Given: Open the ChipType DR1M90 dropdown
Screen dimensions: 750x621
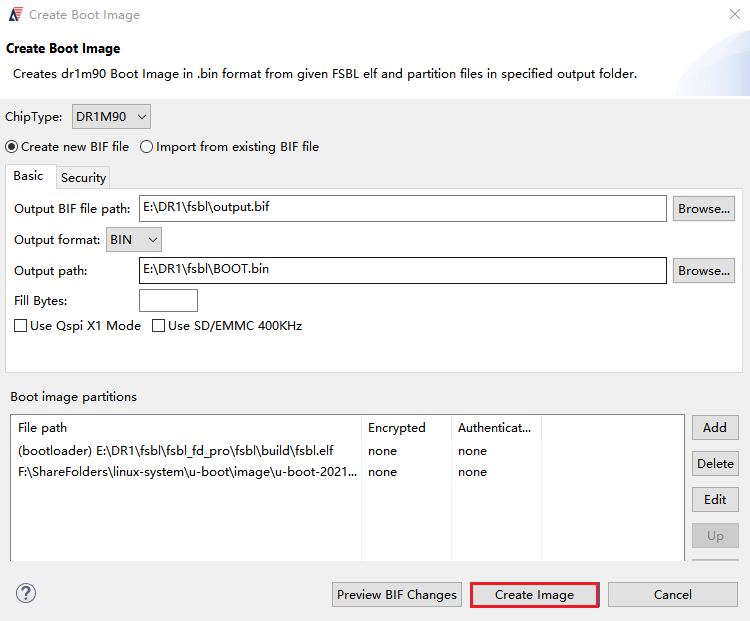Looking at the screenshot, I should [x=111, y=117].
